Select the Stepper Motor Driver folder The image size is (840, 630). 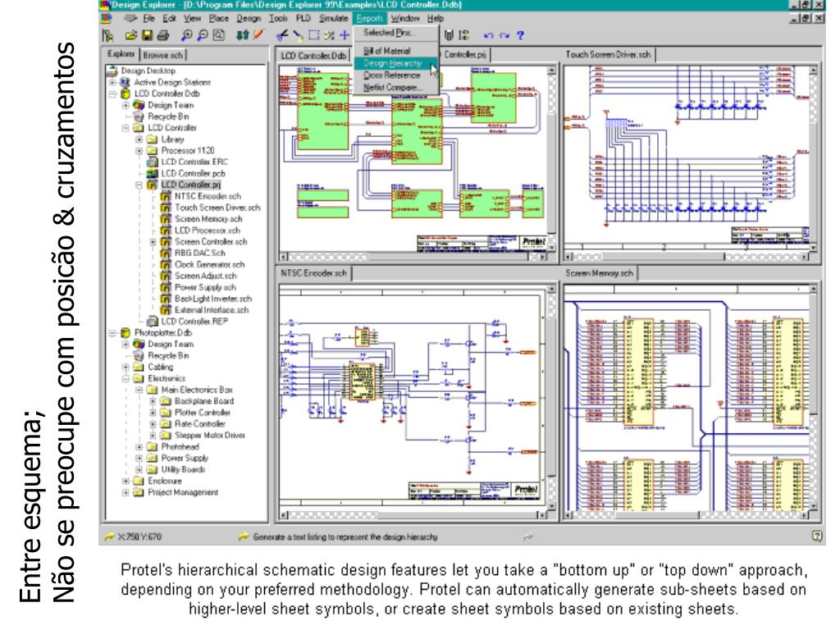(x=210, y=436)
